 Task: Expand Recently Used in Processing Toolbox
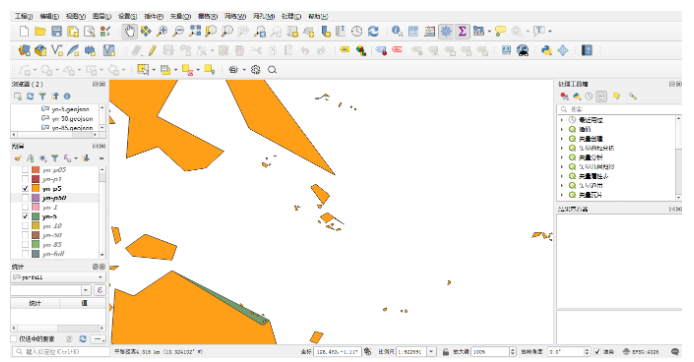click(562, 120)
